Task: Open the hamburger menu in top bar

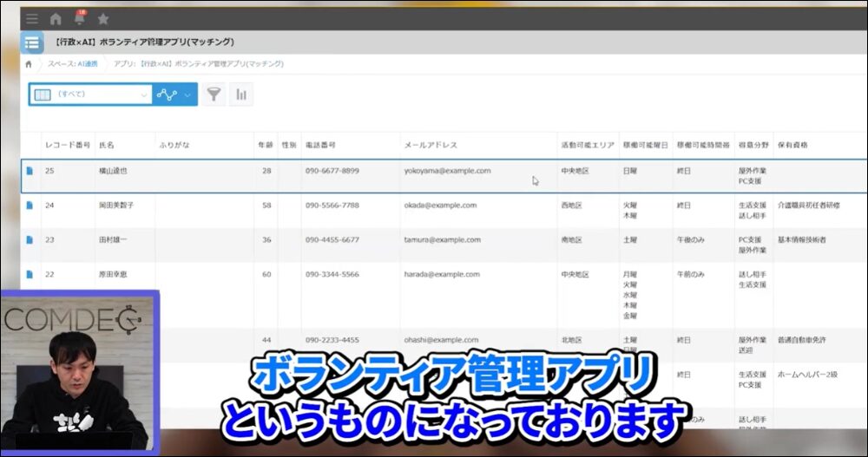Action: [x=31, y=18]
